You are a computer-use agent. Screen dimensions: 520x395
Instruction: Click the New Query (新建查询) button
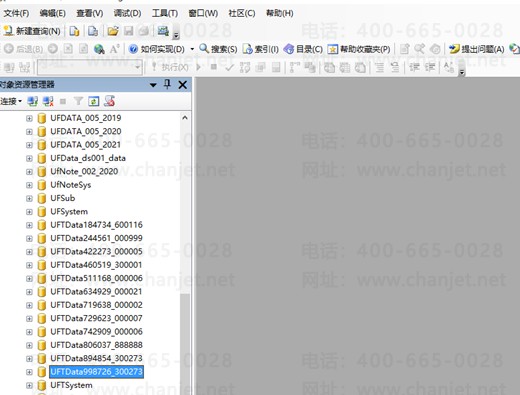click(32, 31)
